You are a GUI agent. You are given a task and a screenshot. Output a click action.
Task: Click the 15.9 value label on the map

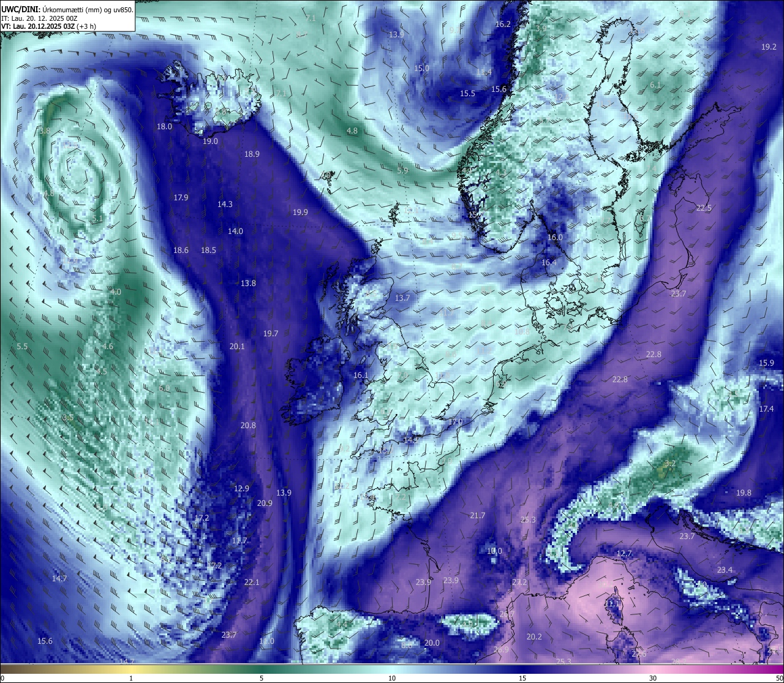pos(766,363)
